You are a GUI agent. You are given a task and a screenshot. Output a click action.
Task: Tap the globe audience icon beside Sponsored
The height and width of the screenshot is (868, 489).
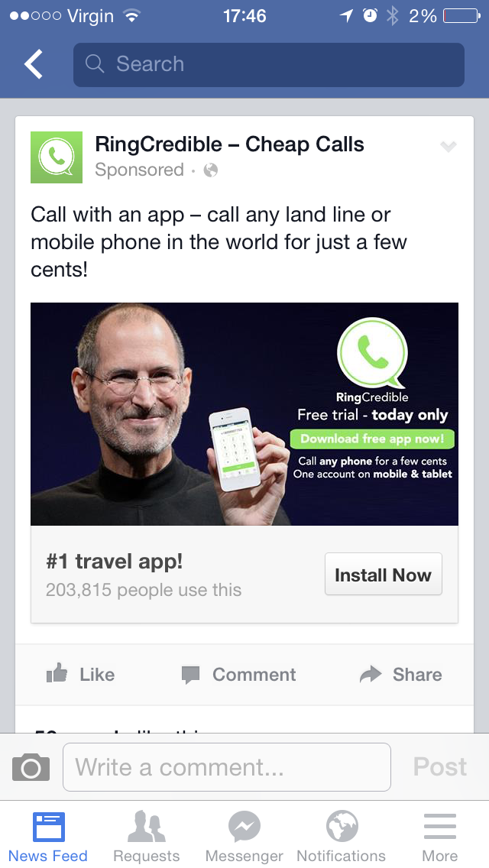click(x=210, y=170)
